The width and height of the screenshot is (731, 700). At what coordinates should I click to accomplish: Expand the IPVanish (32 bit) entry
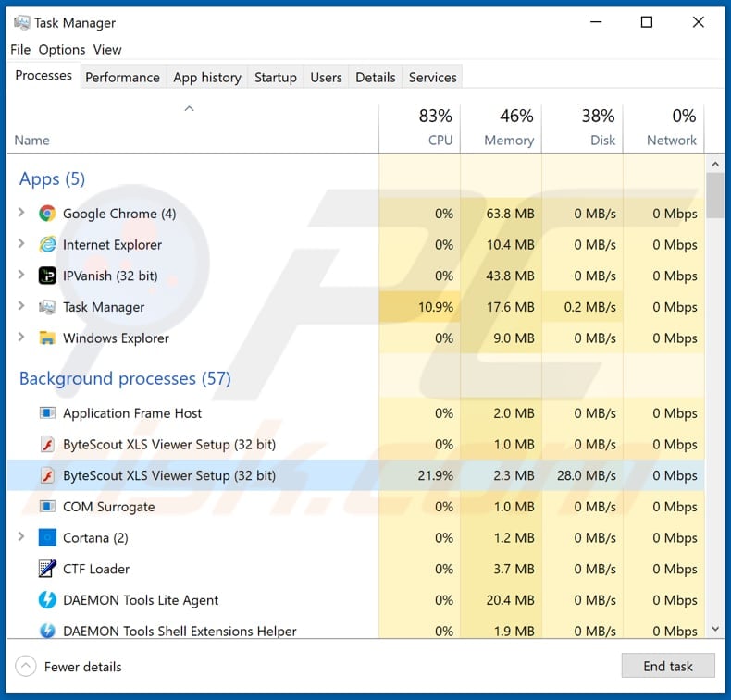(x=21, y=276)
